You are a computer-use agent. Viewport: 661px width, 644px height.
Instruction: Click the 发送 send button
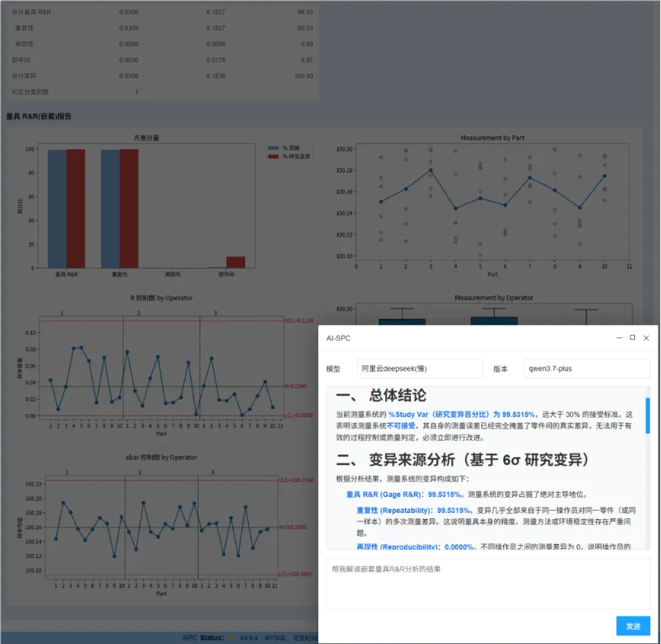click(633, 626)
